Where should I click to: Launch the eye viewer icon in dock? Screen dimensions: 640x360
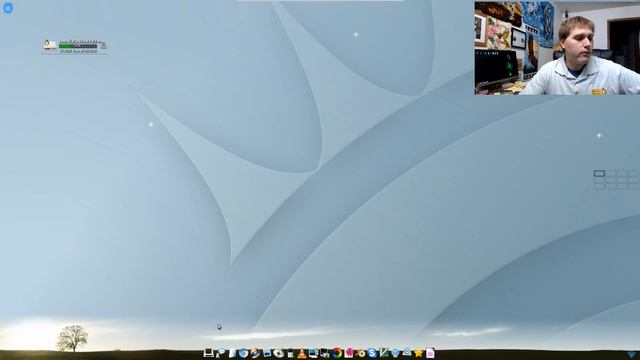[278, 353]
